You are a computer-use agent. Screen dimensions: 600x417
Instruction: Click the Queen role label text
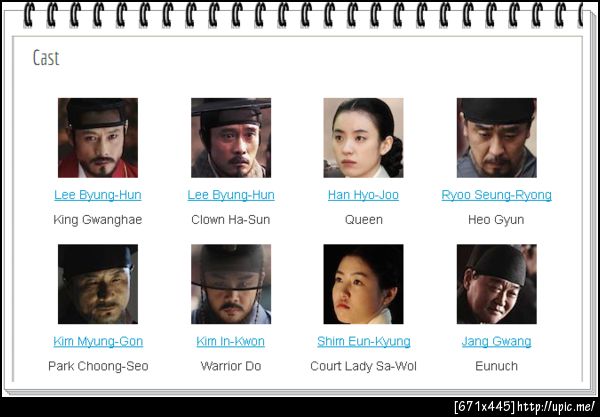364,220
